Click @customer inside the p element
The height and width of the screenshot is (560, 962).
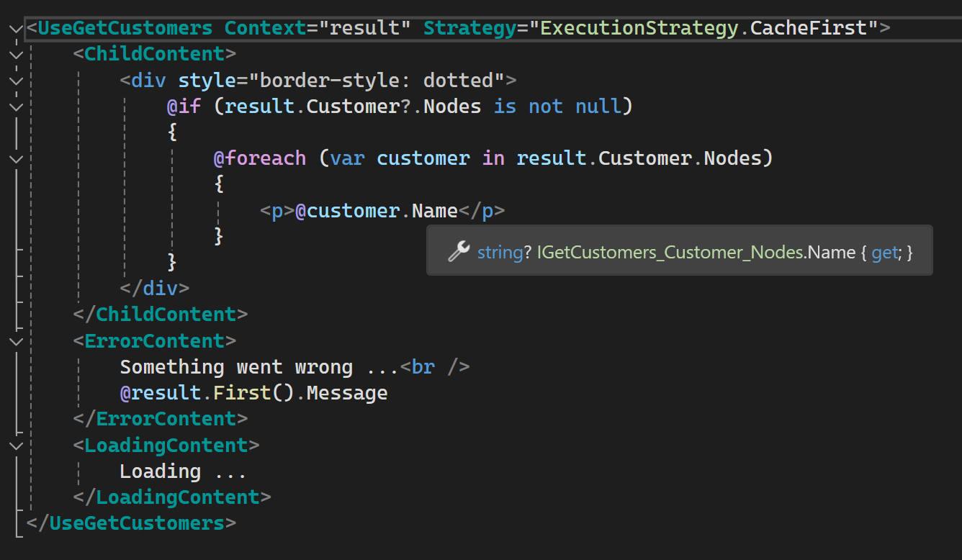[347, 211]
